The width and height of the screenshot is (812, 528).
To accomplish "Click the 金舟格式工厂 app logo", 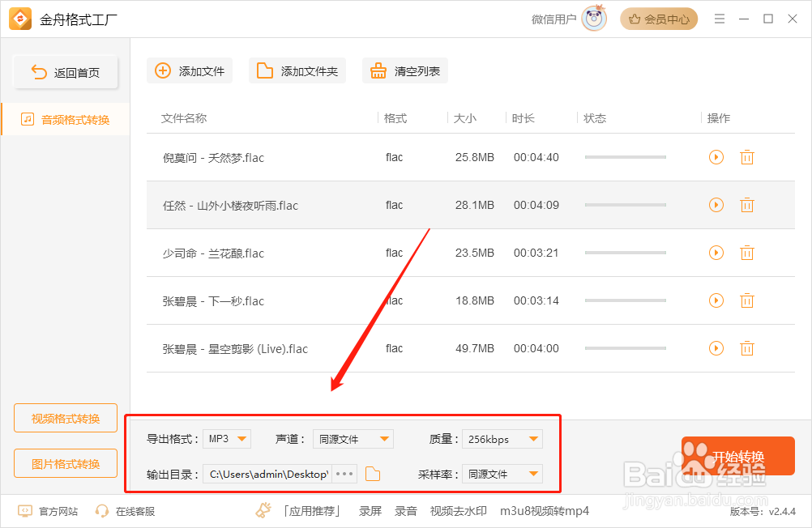I will click(x=20, y=19).
